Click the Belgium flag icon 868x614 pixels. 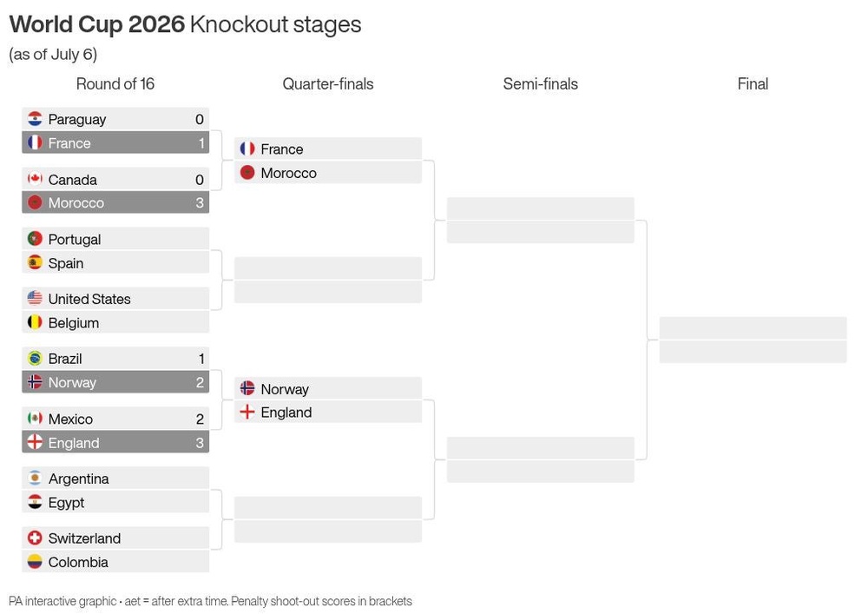(35, 322)
